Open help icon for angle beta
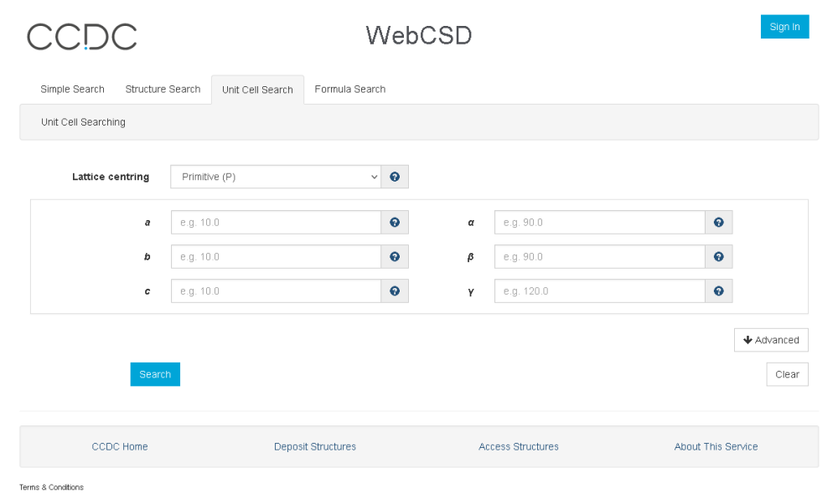 (x=718, y=257)
